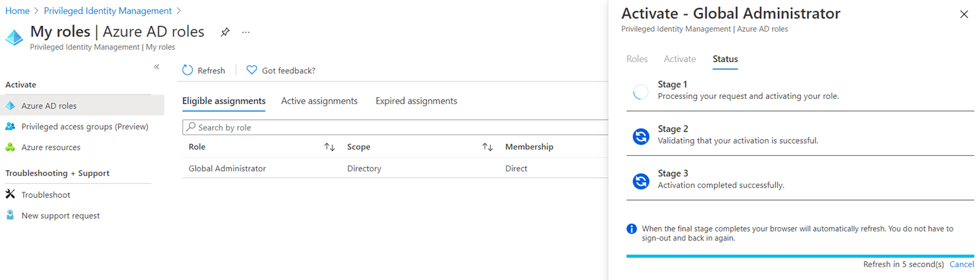
Task: Click the Got feedback? label
Action: (288, 70)
